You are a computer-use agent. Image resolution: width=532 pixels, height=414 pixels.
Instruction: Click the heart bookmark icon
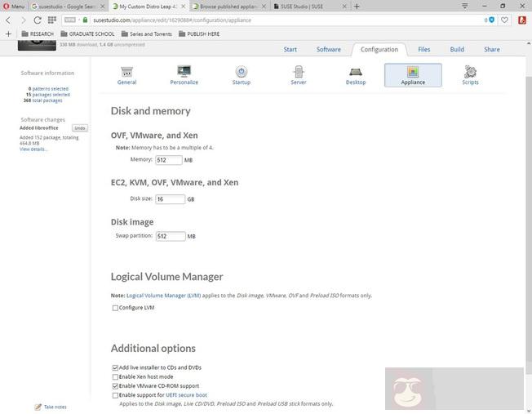(504, 20)
